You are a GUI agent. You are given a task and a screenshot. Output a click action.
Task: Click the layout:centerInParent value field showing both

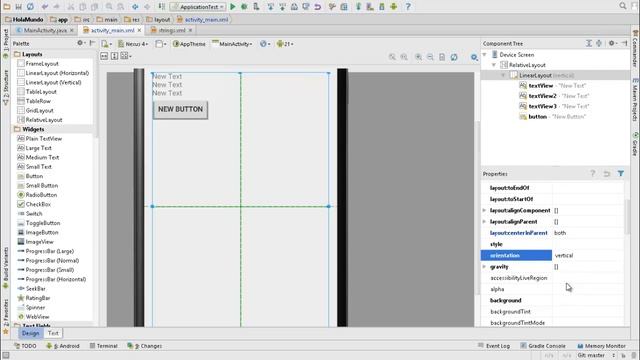coord(588,233)
